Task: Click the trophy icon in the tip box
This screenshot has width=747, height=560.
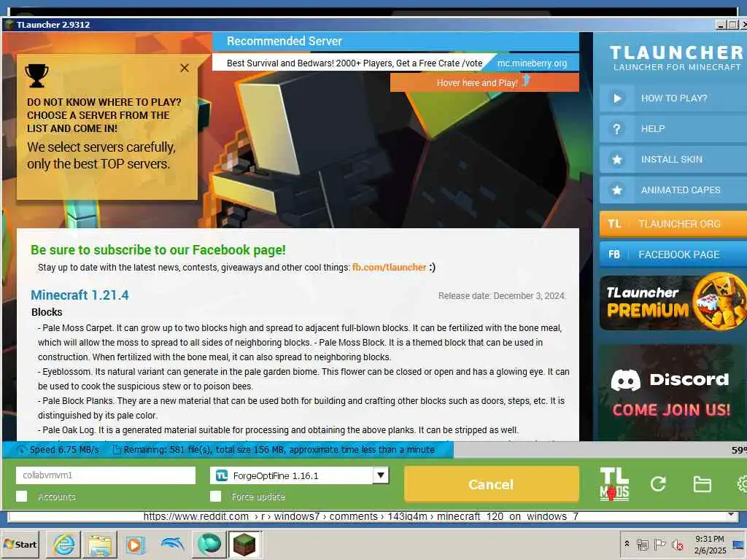Action: 36,76
